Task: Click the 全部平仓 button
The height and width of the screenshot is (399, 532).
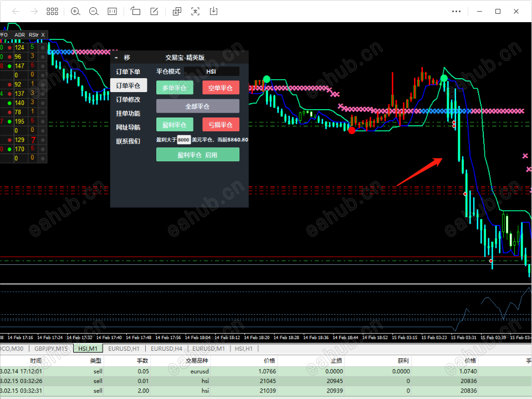Action: (x=198, y=106)
